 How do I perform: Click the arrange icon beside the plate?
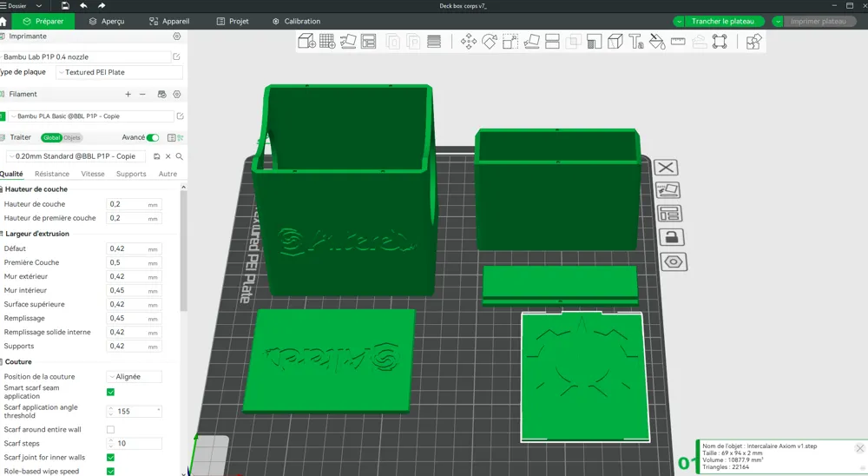point(669,214)
